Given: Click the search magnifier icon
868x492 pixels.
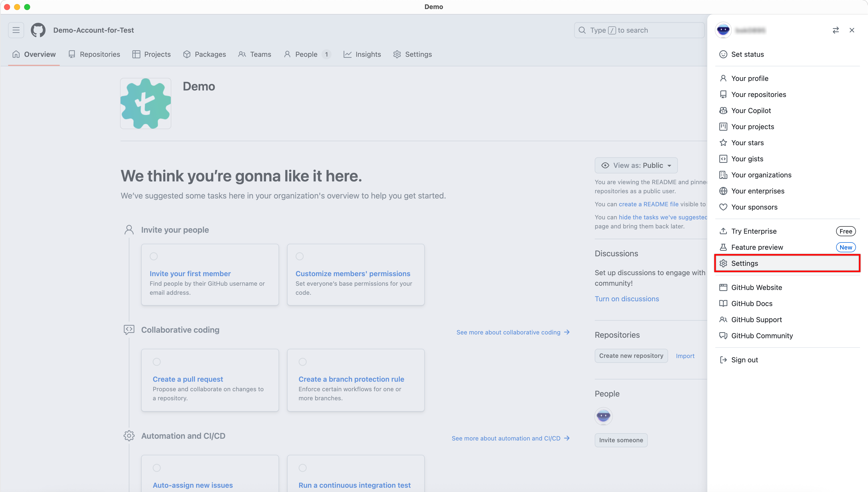Looking at the screenshot, I should [x=582, y=30].
